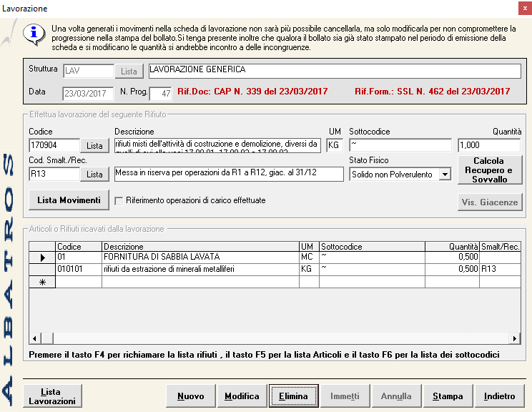Click the Messa in riserva description field
This screenshot has height=412, width=532.
(x=229, y=174)
